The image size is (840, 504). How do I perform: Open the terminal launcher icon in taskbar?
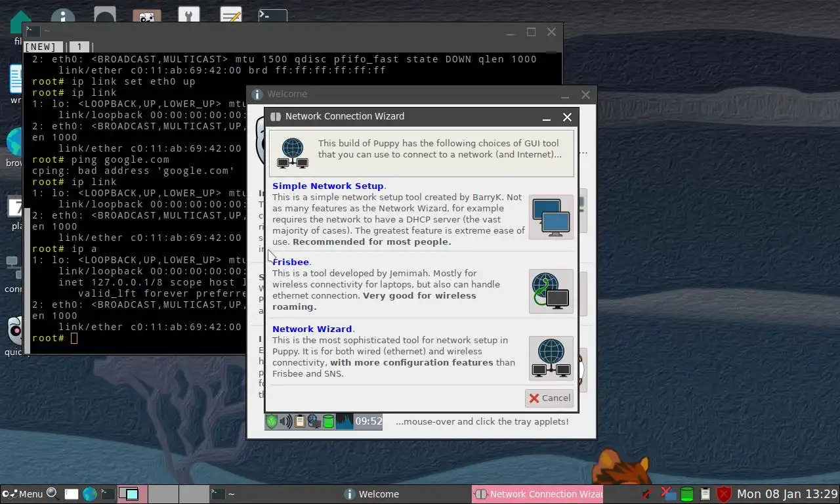pyautogui.click(x=108, y=494)
